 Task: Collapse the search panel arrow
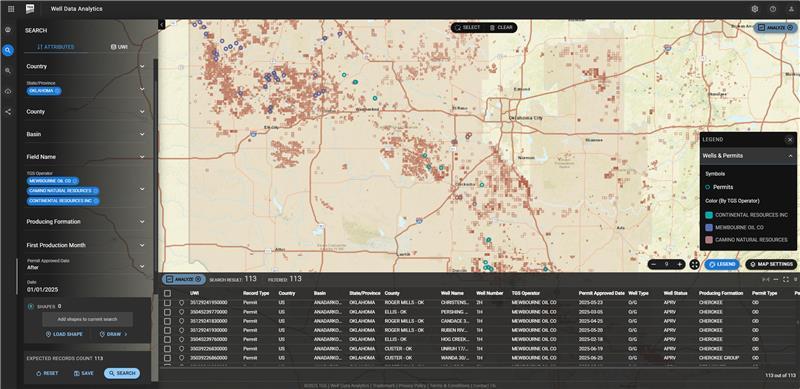[161, 25]
